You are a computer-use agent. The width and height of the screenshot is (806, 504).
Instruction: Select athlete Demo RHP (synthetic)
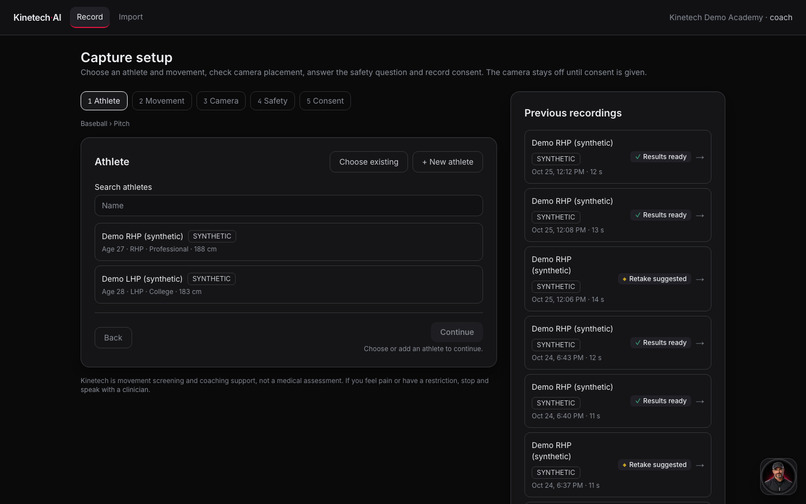(288, 242)
